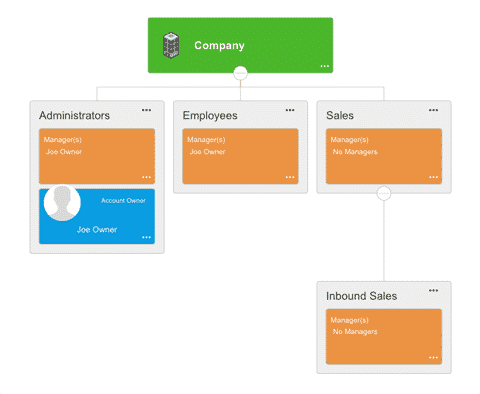This screenshot has width=480, height=394.
Task: Open the Administrators managers card ellipsis menu
Action: pyautogui.click(x=146, y=177)
